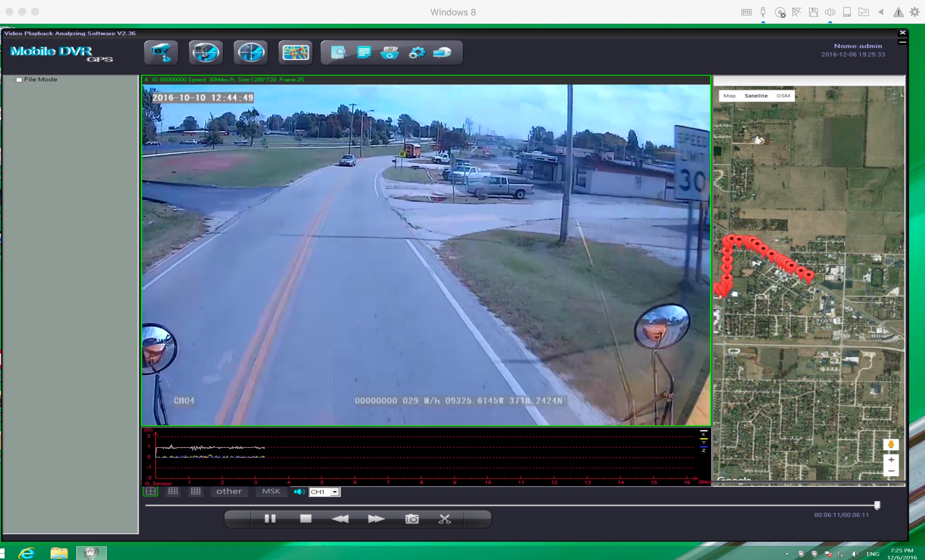This screenshot has height=560, width=925.
Task: Click the surveillance camera toolbar icon
Action: [x=161, y=52]
